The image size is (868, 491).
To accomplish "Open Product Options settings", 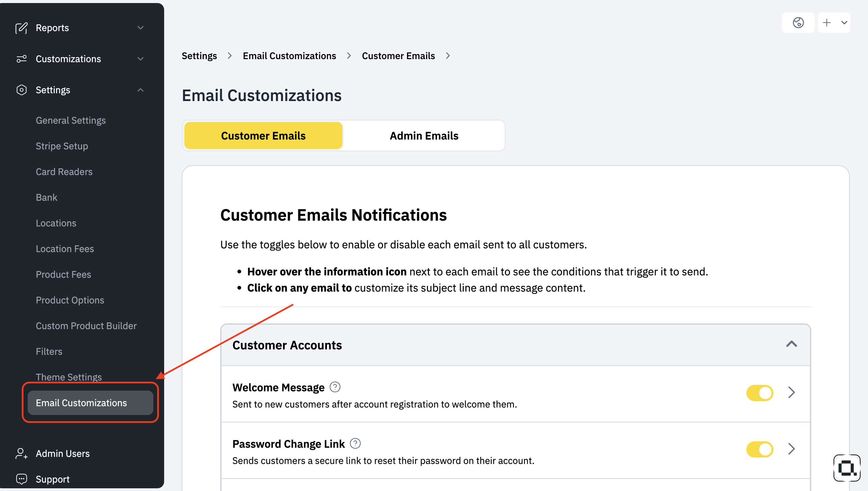I will click(x=70, y=300).
